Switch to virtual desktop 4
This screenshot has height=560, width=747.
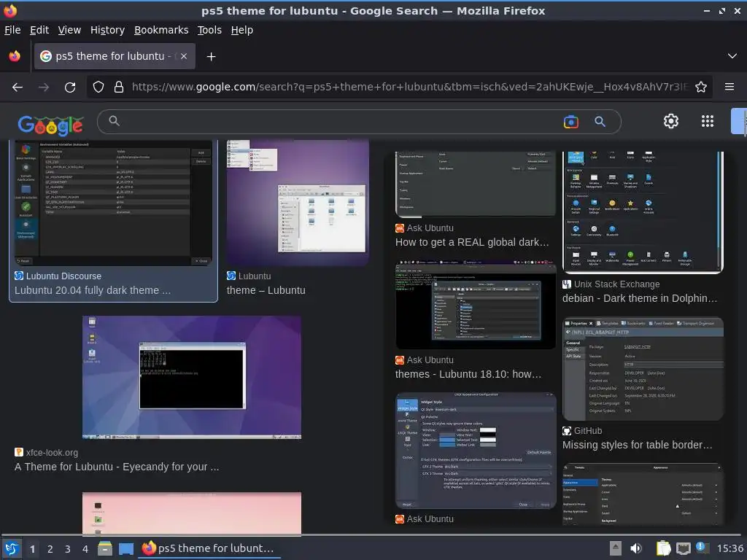click(x=85, y=549)
